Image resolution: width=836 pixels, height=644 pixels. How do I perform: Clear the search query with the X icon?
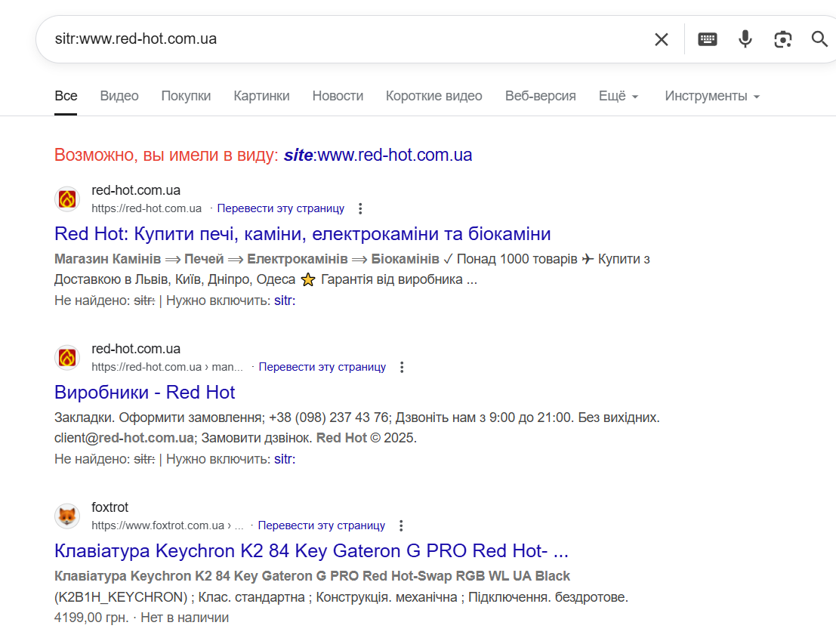[661, 39]
